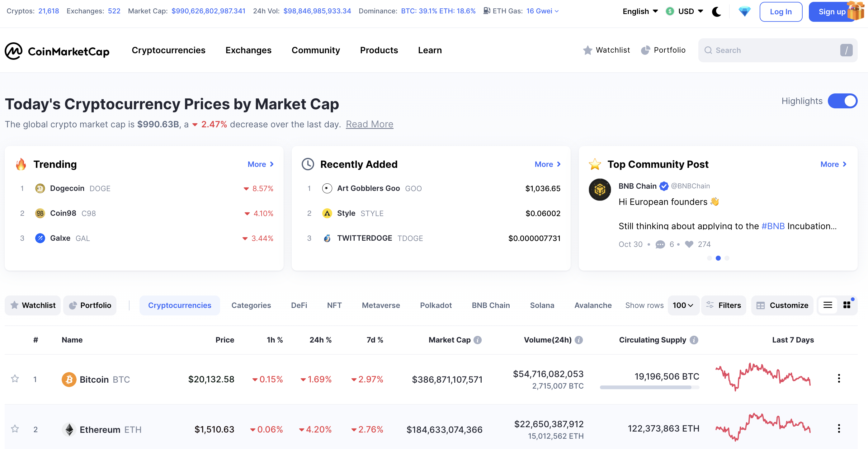868x449 pixels.
Task: Click the Search input field
Action: [x=777, y=50]
